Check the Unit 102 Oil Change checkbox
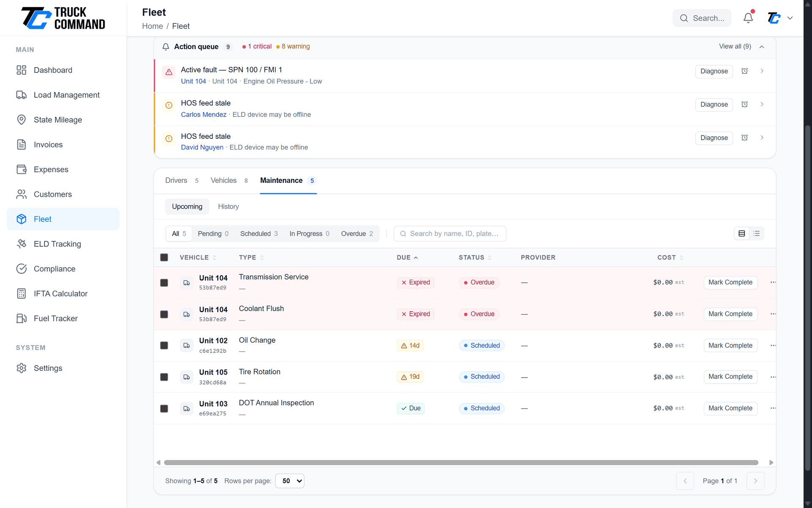This screenshot has height=508, width=812. [x=164, y=345]
